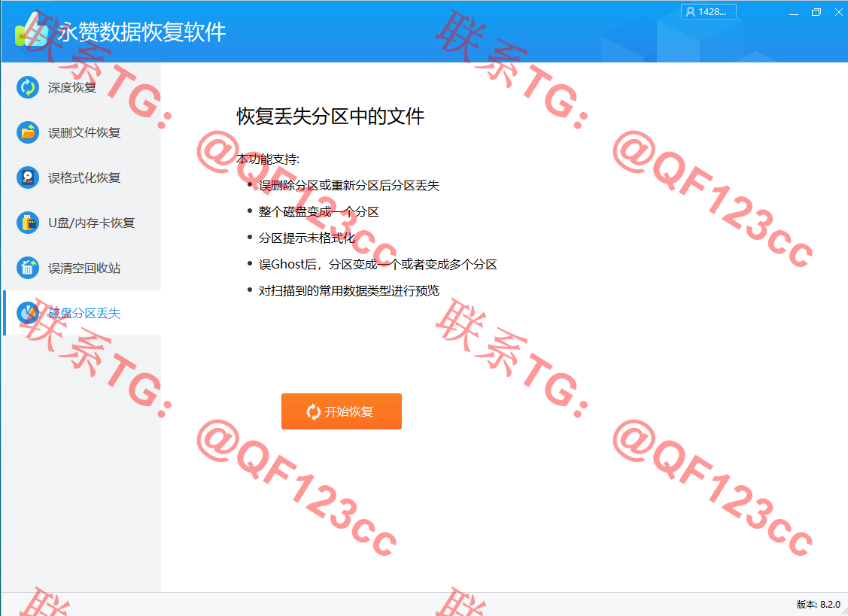848x616 pixels.
Task: Open the 1428... user account button
Action: click(x=709, y=12)
